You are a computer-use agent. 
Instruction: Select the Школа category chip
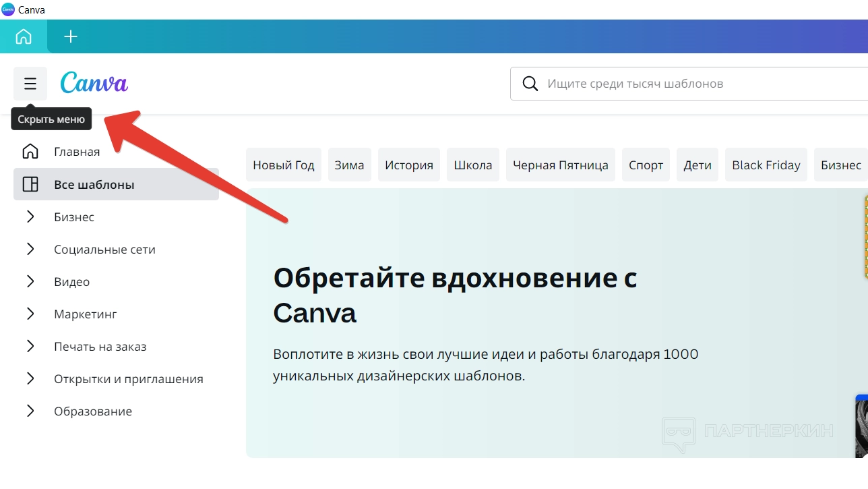(x=473, y=165)
